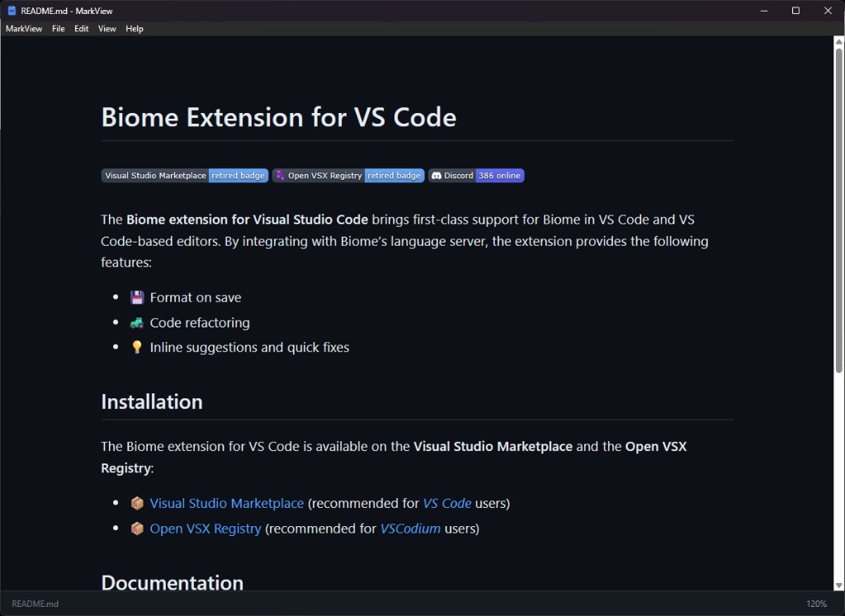Click the Biome Extension for VS Code heading
This screenshot has width=845, height=616.
click(279, 117)
